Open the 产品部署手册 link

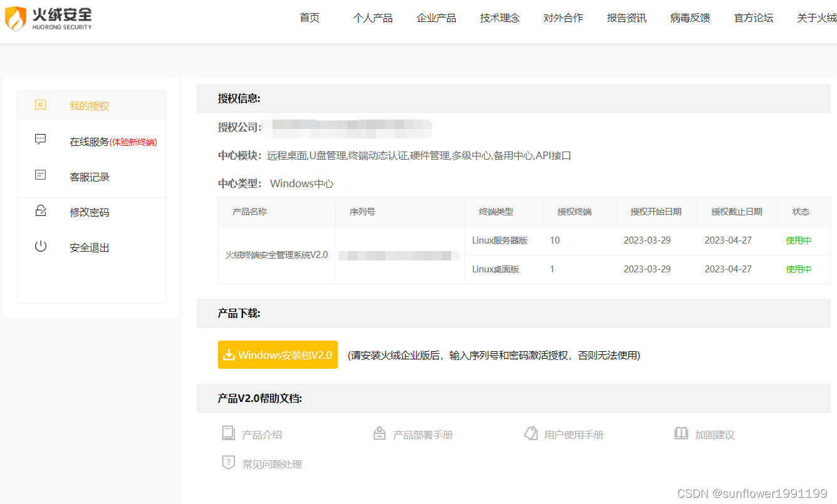pyautogui.click(x=423, y=435)
